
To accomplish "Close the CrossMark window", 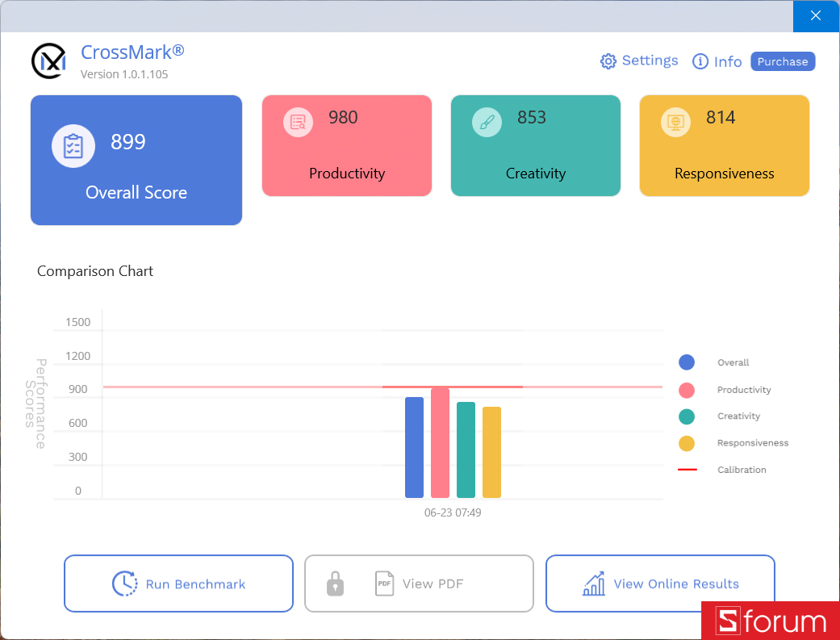I will tap(815, 15).
